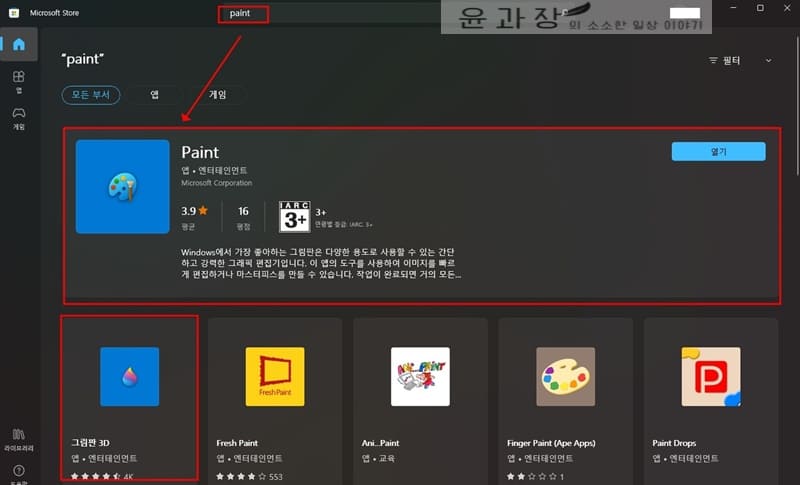Click 연령별 등급 IARC 3+ text
This screenshot has width=800, height=485.
click(x=343, y=224)
